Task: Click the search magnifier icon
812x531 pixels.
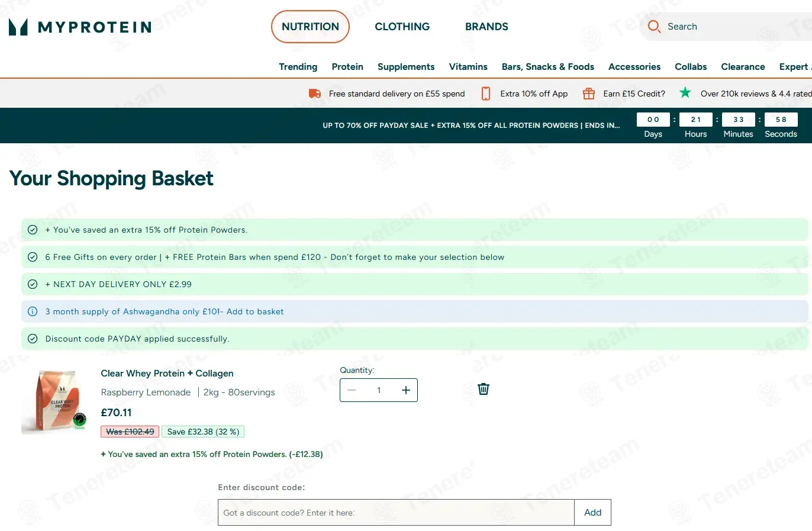Action: click(x=654, y=27)
